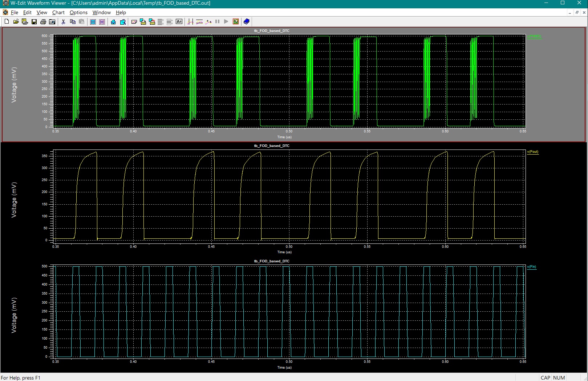The image size is (588, 381).
Task: Activate the Zoom Box magnifier tool
Action: tap(123, 21)
